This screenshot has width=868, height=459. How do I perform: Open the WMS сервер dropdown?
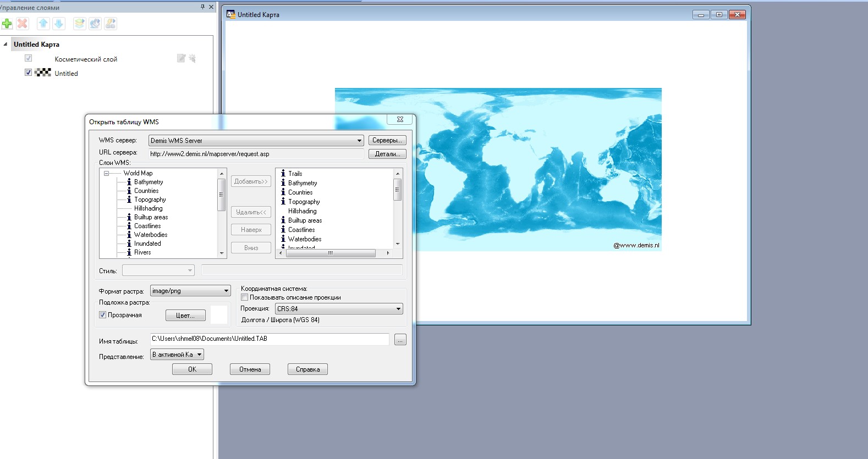pyautogui.click(x=359, y=141)
